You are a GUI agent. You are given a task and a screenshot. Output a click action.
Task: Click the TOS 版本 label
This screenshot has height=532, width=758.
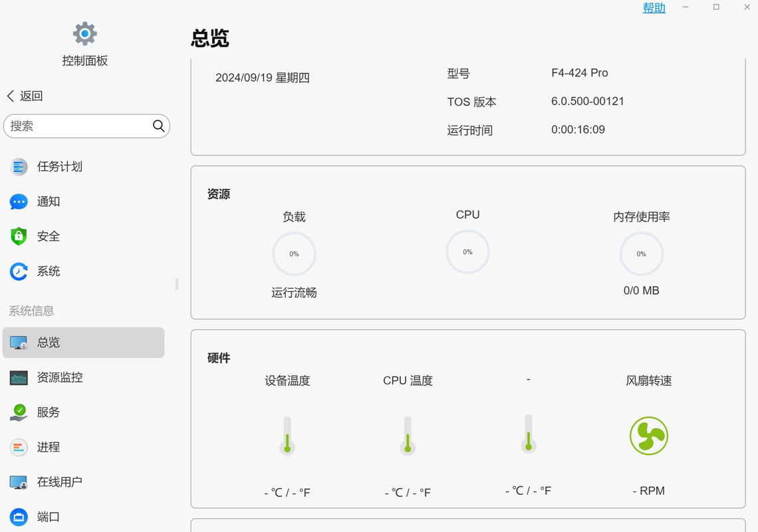click(472, 102)
